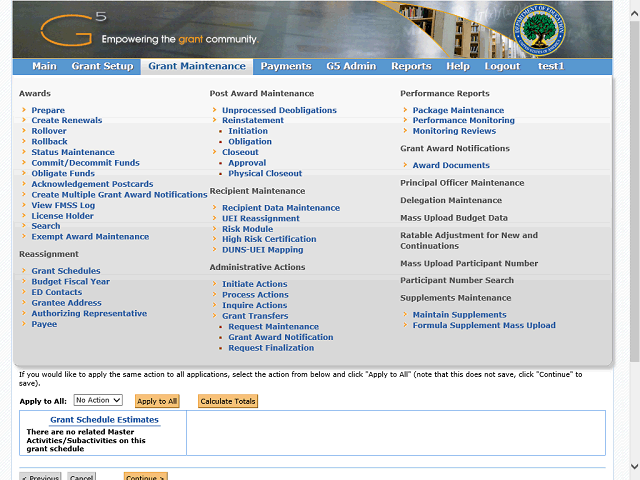Open the G5 Admin menu
Screen dimensions: 640x480
point(351,66)
